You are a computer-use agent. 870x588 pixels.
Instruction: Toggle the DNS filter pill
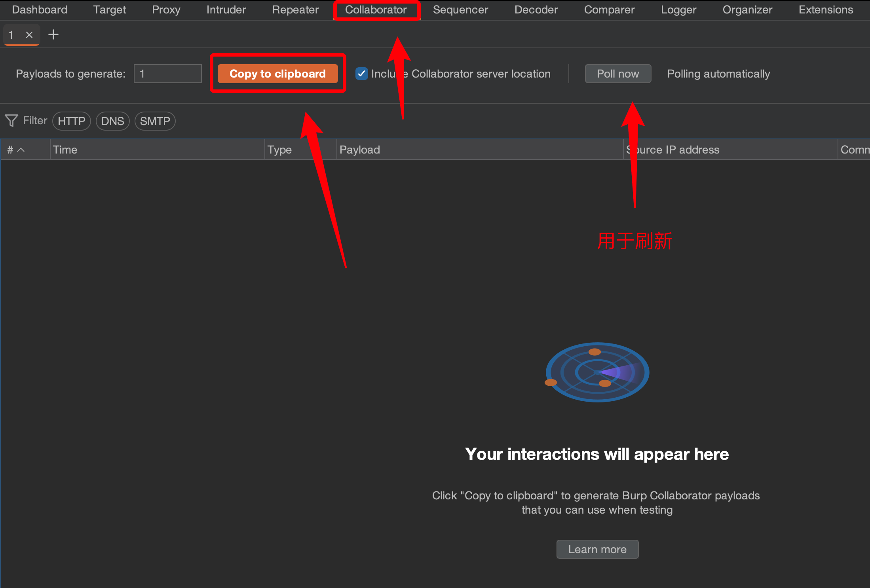click(x=112, y=121)
